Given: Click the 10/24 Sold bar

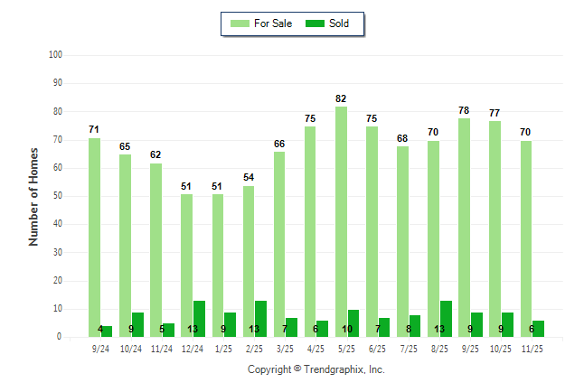Looking at the screenshot, I should [137, 324].
